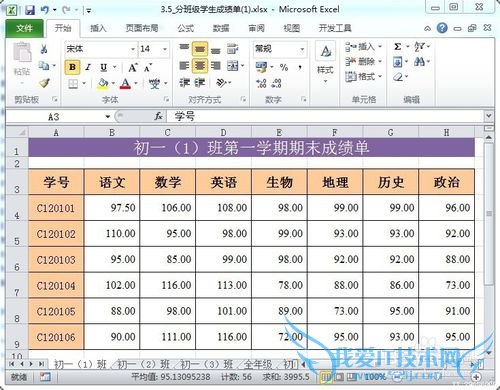500x390 pixels.
Task: Switch to the 插入 ribbon tab
Action: [98, 28]
